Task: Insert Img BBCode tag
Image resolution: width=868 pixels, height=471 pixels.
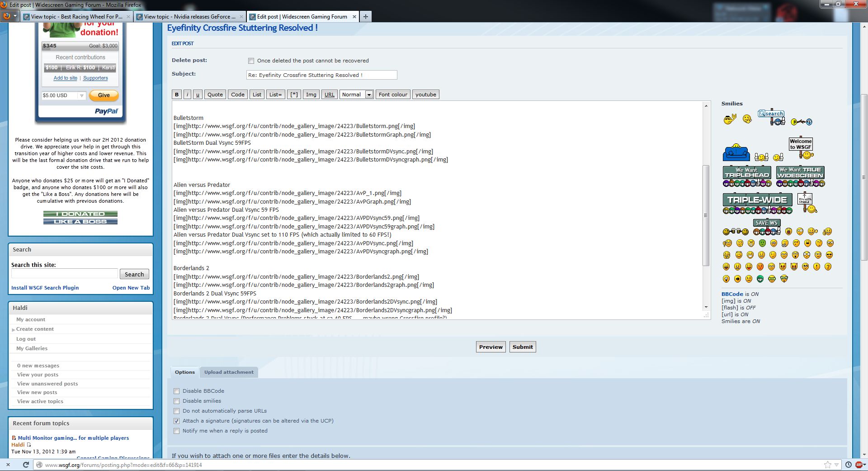Action: pos(311,95)
